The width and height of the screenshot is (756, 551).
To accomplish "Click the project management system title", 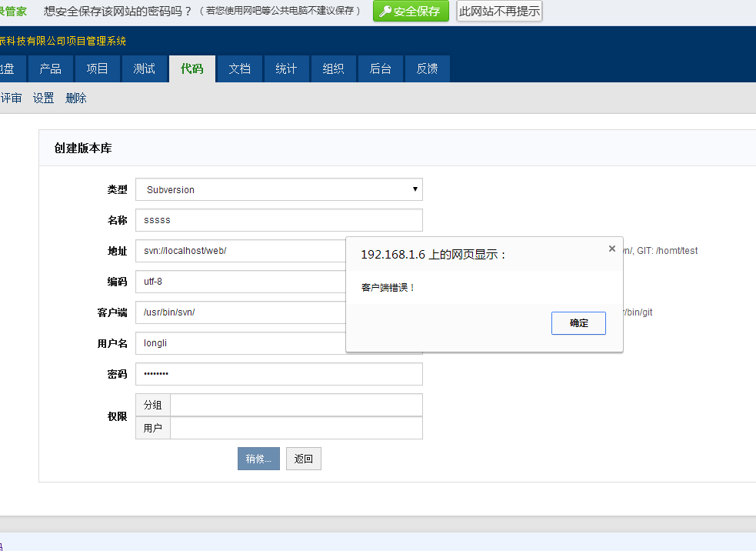I will pos(62,41).
